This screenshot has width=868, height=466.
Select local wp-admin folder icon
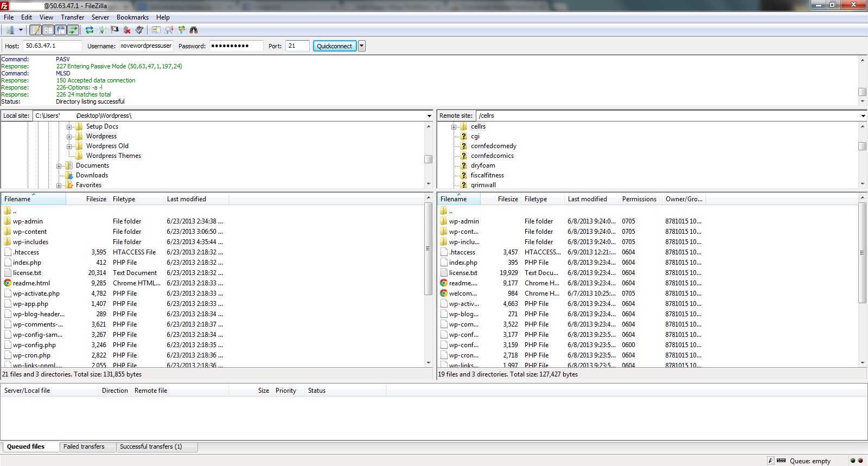coord(8,221)
